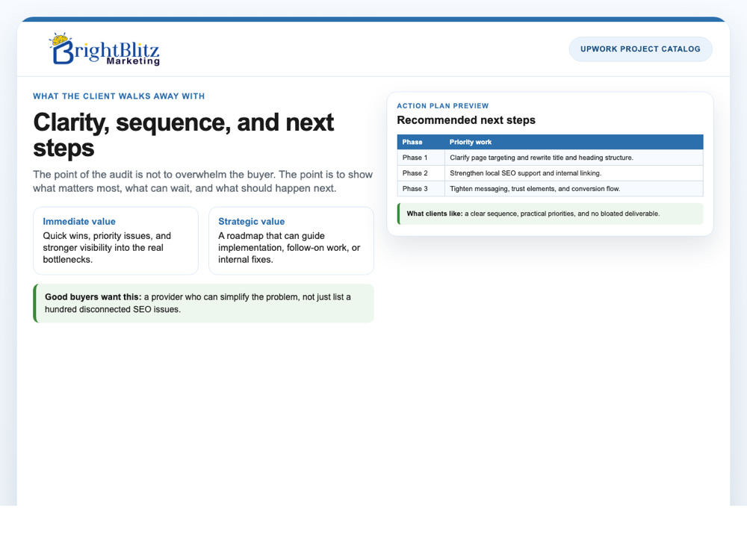Click the Phase column header

tap(421, 142)
